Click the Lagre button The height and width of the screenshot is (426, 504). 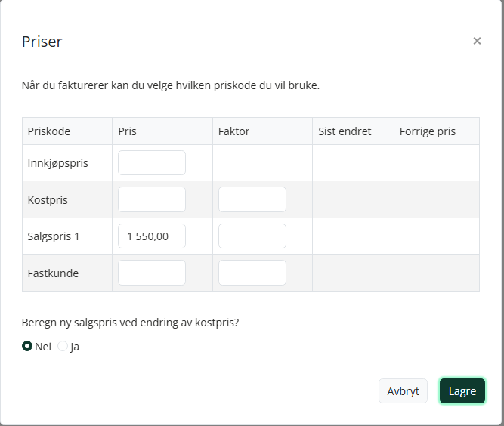click(x=462, y=391)
